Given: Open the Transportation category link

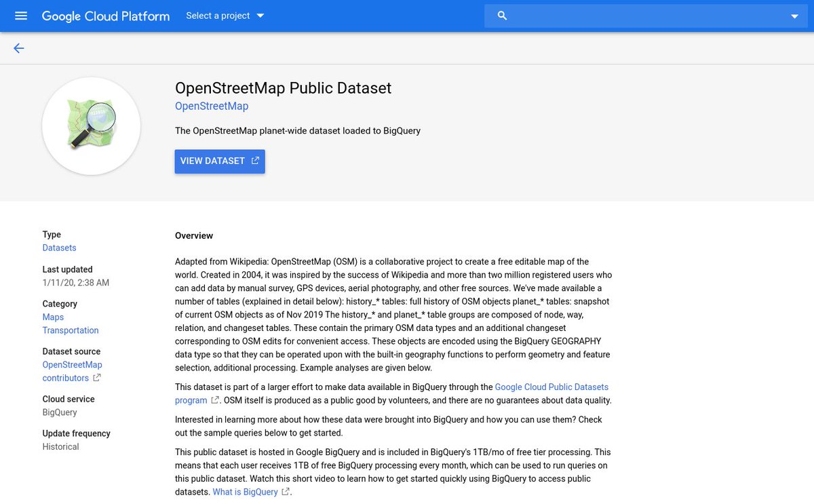Looking at the screenshot, I should [x=71, y=330].
